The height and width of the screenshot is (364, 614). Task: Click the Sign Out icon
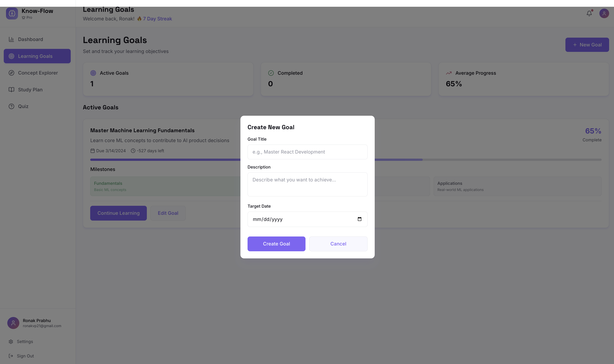pyautogui.click(x=11, y=356)
